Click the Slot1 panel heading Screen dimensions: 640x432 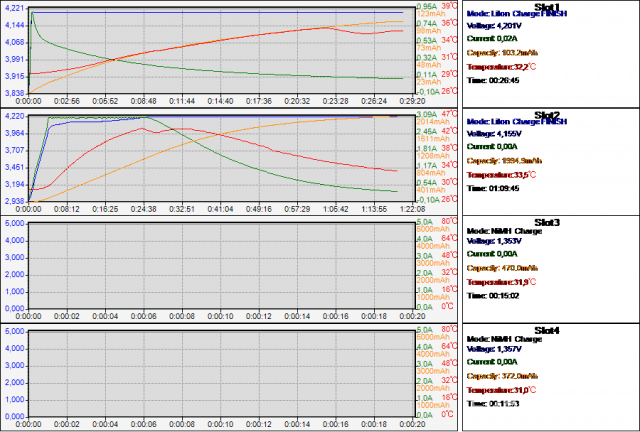[547, 7]
